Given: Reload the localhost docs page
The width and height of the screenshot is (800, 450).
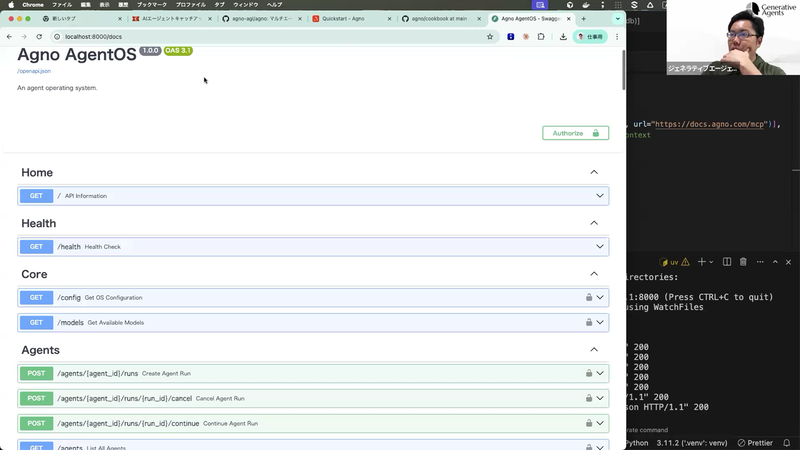Looking at the screenshot, I should coord(39,37).
